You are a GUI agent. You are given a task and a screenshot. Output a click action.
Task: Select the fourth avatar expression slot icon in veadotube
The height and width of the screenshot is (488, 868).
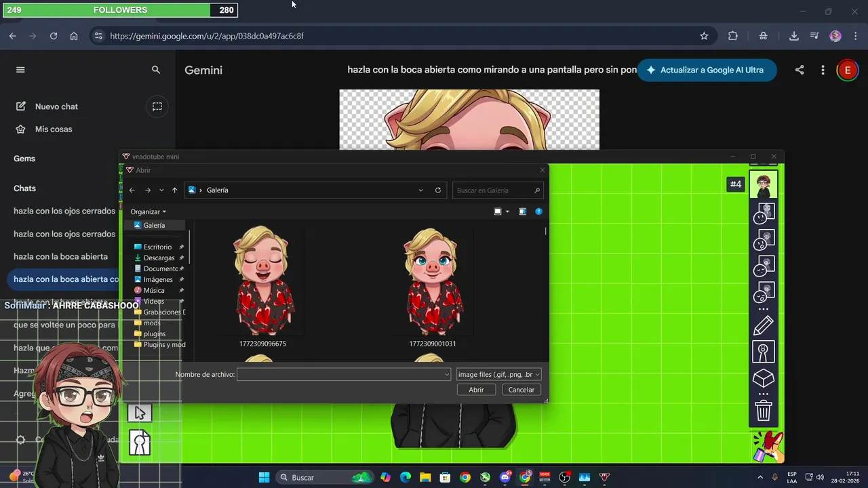764,292
